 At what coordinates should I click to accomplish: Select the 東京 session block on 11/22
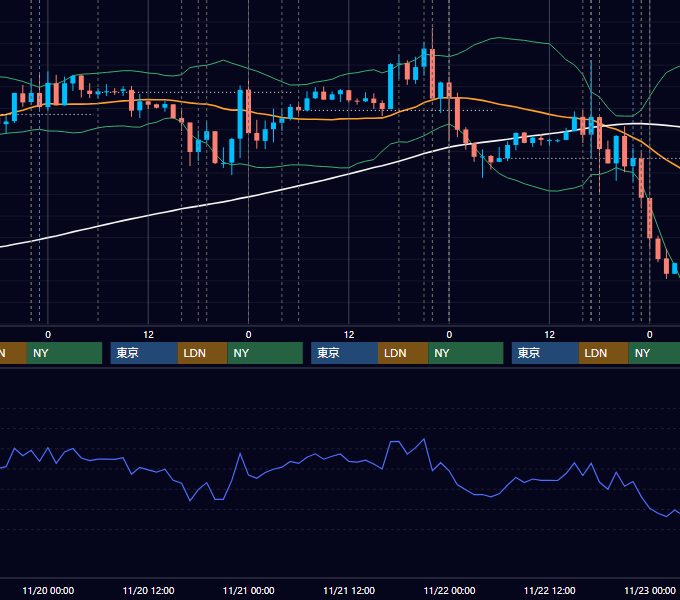(545, 353)
